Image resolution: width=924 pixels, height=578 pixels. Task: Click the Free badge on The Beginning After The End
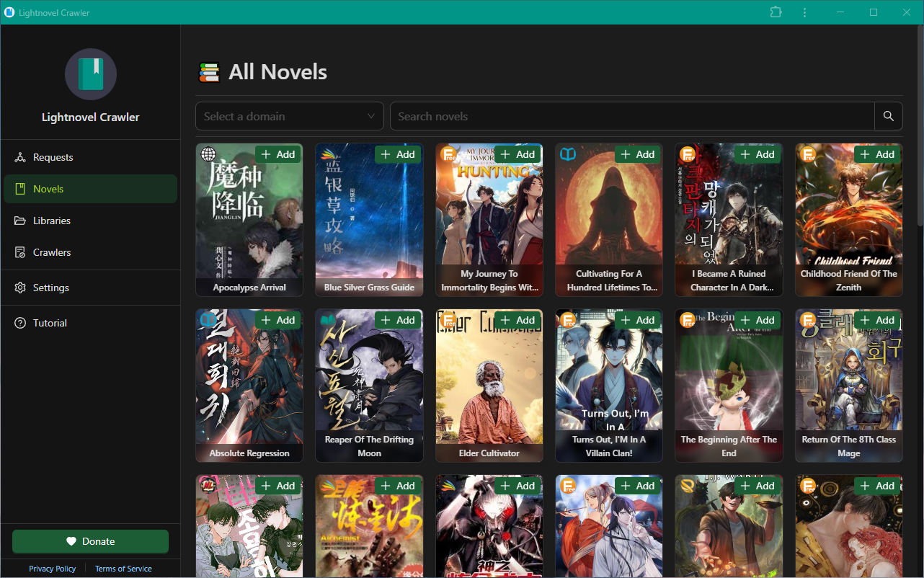tap(688, 320)
